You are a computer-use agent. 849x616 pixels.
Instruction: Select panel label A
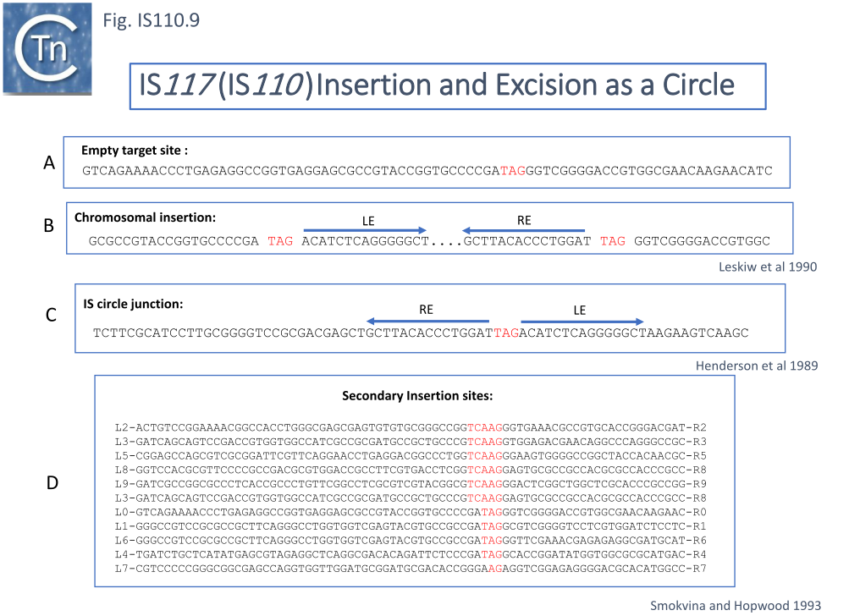coord(49,163)
